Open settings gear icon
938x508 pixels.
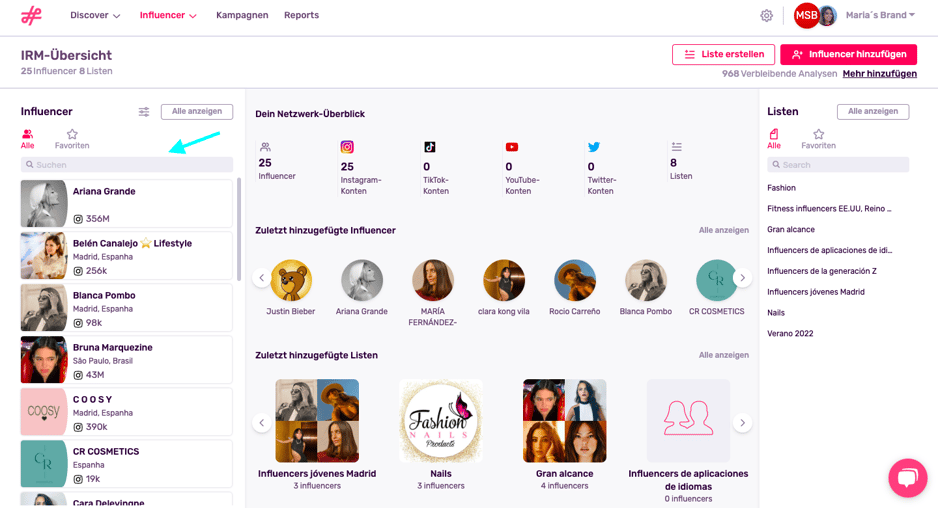click(x=766, y=16)
